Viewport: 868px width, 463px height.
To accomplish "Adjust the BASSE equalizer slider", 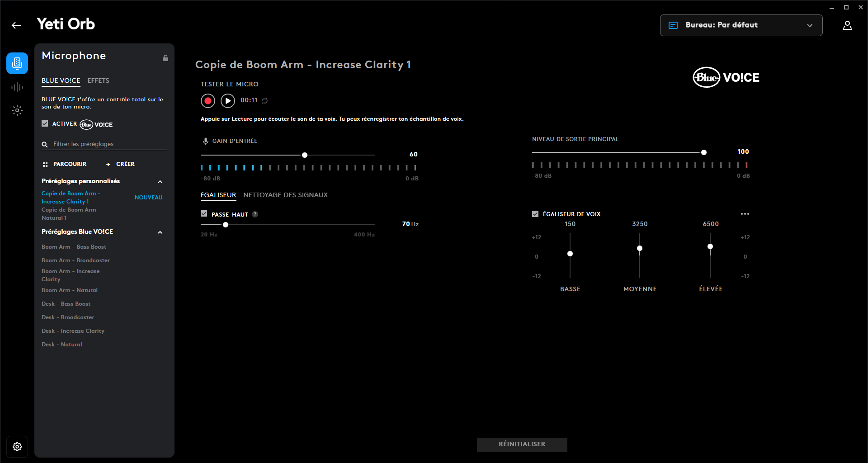I will 570,254.
